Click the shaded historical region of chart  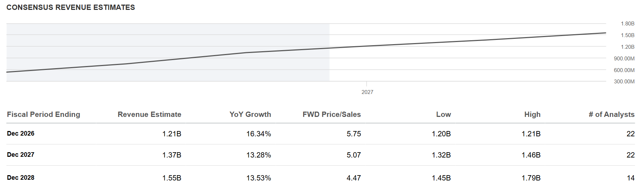168,53
